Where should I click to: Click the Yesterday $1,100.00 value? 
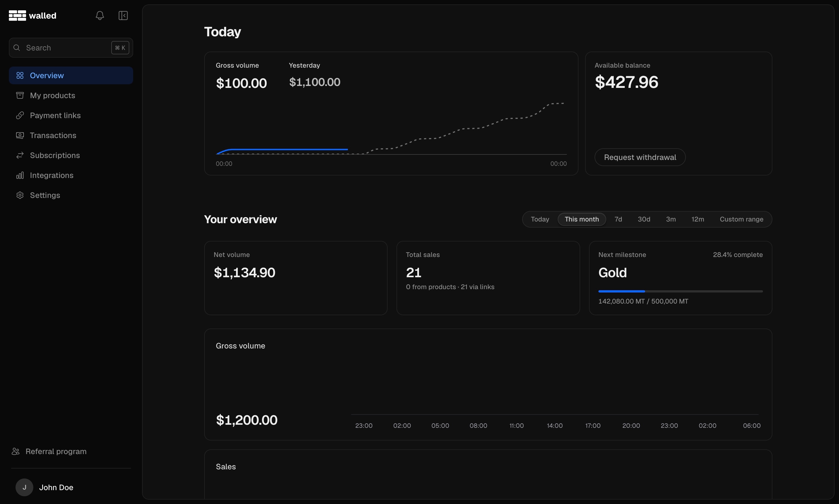[315, 82]
